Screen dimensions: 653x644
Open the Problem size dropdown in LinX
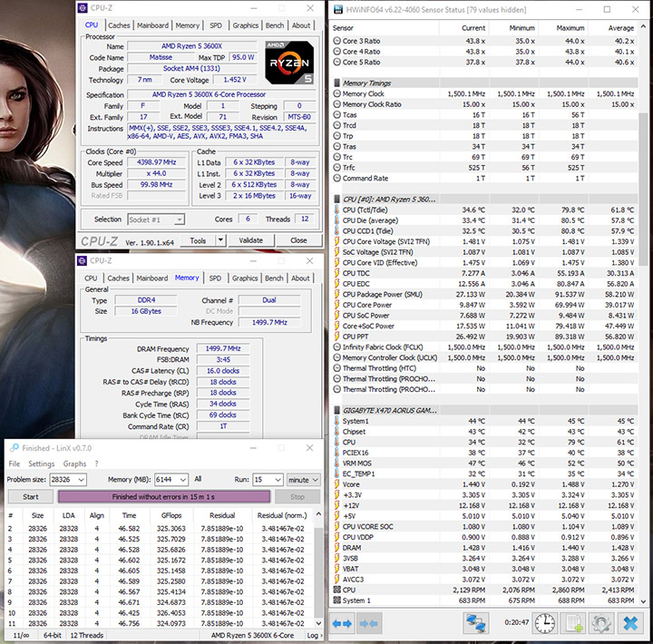pos(80,479)
